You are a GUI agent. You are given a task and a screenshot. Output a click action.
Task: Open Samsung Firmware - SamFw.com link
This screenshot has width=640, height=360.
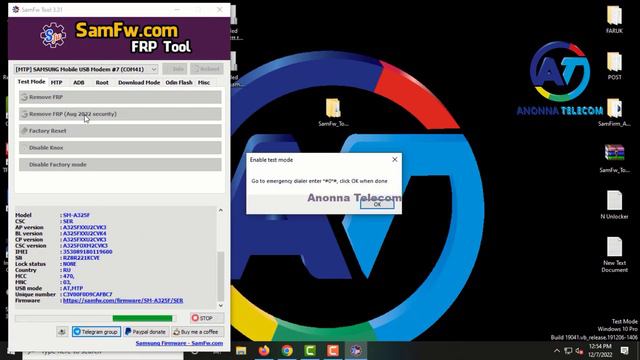(179, 343)
